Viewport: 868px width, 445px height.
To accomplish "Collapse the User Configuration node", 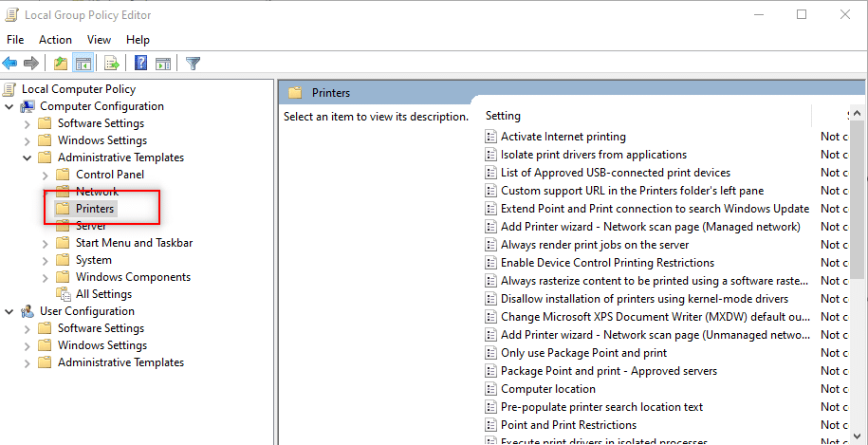I will tap(9, 311).
